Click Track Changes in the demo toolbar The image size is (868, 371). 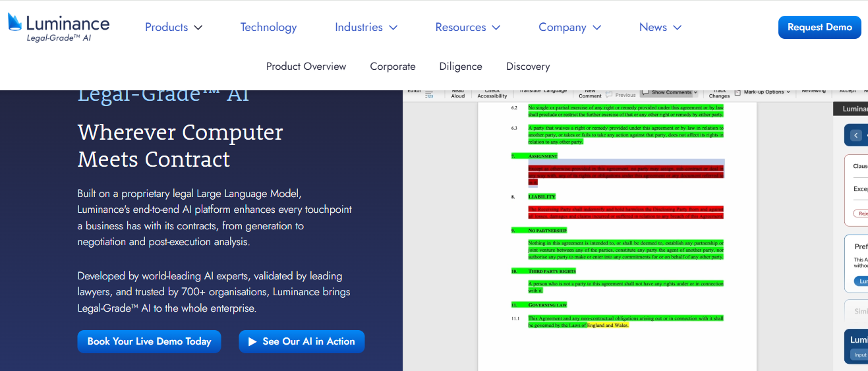(719, 94)
